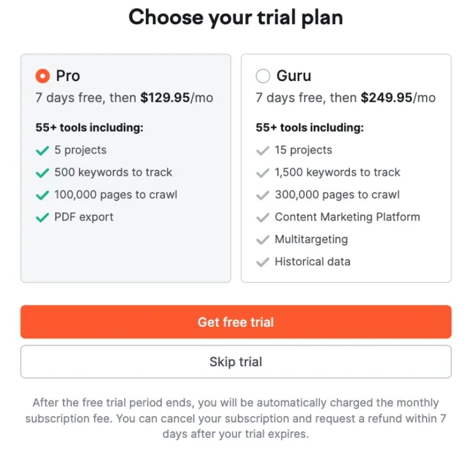Image resolution: width=476 pixels, height=452 pixels.
Task: Click the checkmark beside 300,000 pages to crawl
Action: [x=263, y=195]
